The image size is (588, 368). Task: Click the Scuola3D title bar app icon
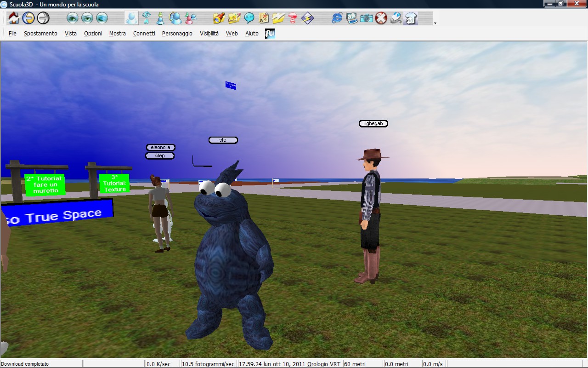click(x=4, y=4)
